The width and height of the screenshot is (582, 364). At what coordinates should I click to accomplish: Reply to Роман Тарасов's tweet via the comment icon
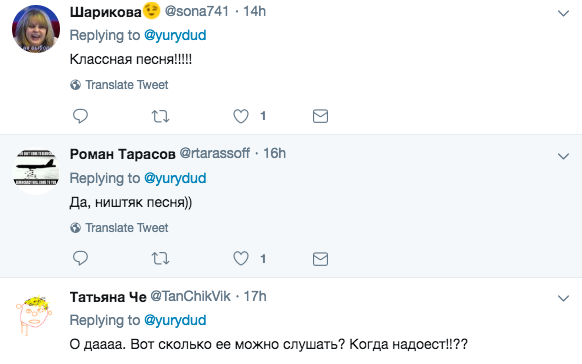[x=80, y=259]
